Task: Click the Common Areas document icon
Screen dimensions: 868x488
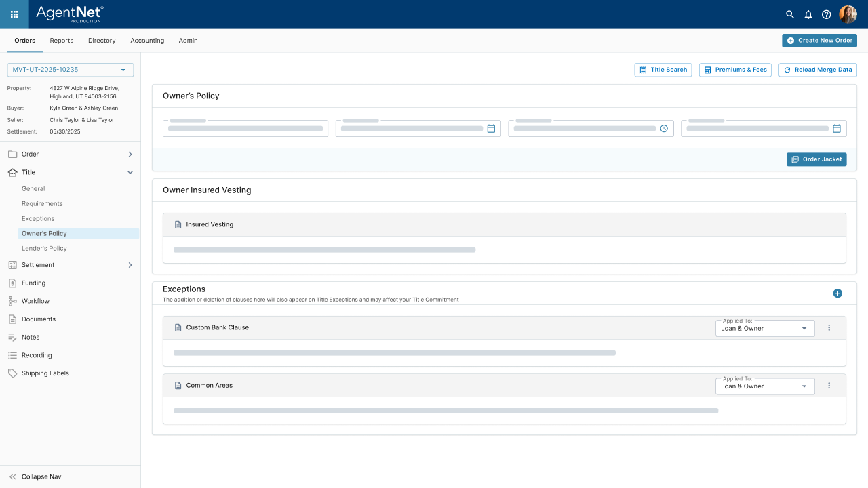Action: click(178, 386)
